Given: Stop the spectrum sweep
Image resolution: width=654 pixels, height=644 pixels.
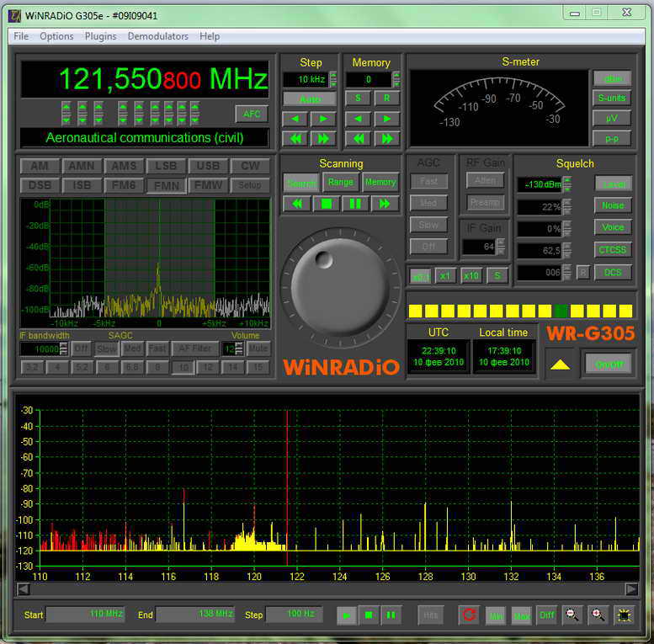Looking at the screenshot, I should click(x=369, y=615).
